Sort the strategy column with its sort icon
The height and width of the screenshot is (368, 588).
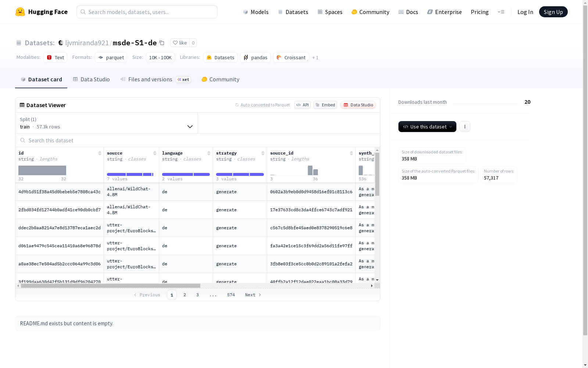pyautogui.click(x=263, y=153)
